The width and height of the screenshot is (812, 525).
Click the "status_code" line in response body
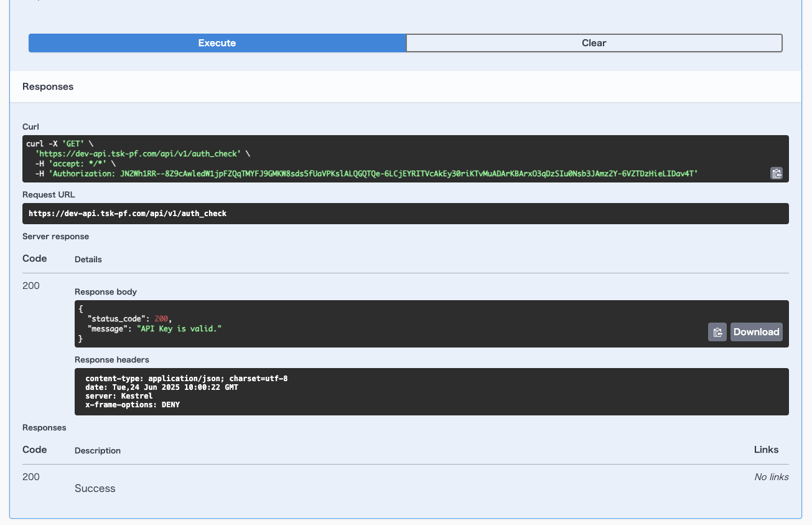pos(129,318)
